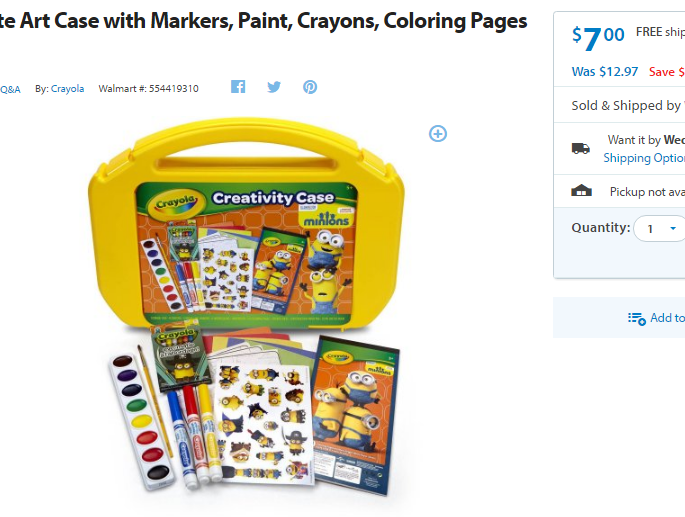Viewport: 685px width, 517px height.
Task: Click the product title heading
Action: click(x=263, y=21)
